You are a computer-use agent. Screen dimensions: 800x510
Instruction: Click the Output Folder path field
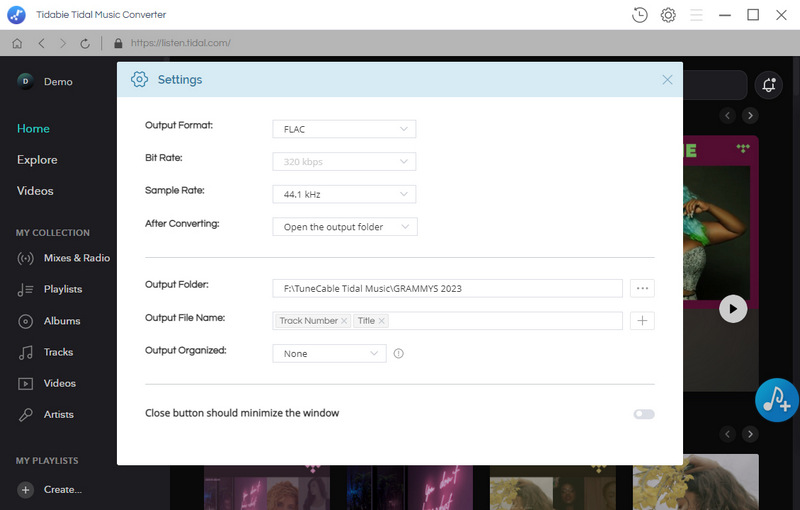point(447,288)
